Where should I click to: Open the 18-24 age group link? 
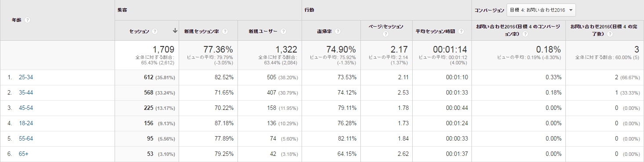click(x=26, y=123)
